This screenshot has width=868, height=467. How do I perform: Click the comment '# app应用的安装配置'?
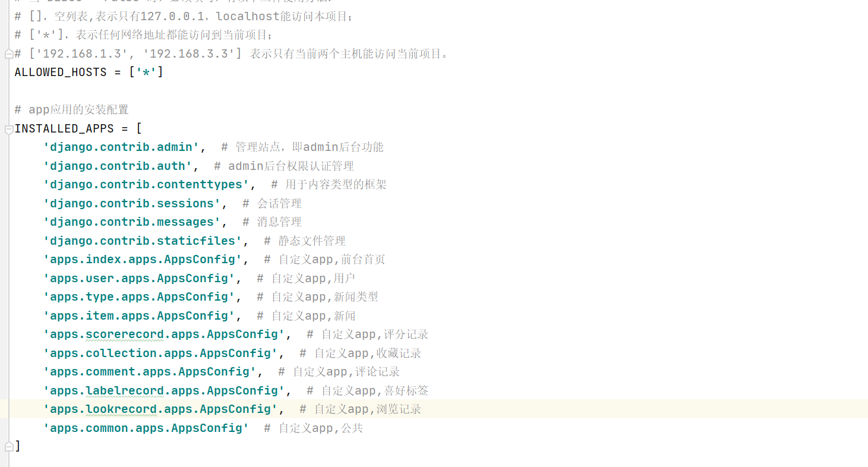tap(71, 109)
